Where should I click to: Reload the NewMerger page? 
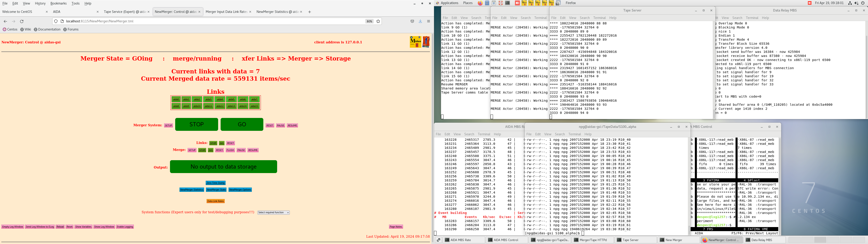click(x=21, y=21)
